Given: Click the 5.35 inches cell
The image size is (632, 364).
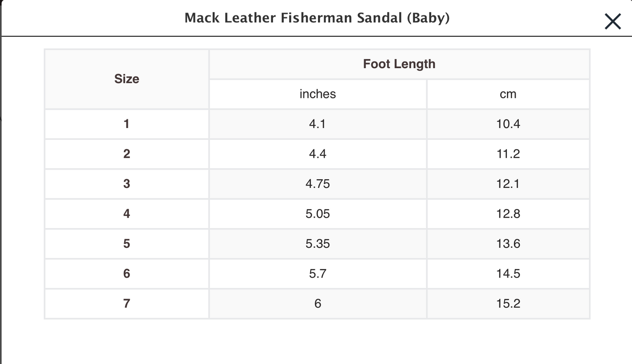Looking at the screenshot, I should point(318,243).
